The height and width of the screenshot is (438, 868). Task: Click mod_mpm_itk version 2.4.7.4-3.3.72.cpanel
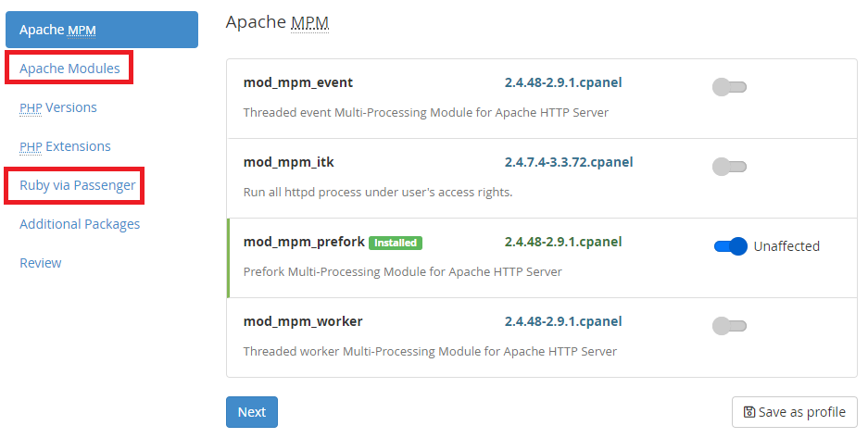(x=569, y=162)
